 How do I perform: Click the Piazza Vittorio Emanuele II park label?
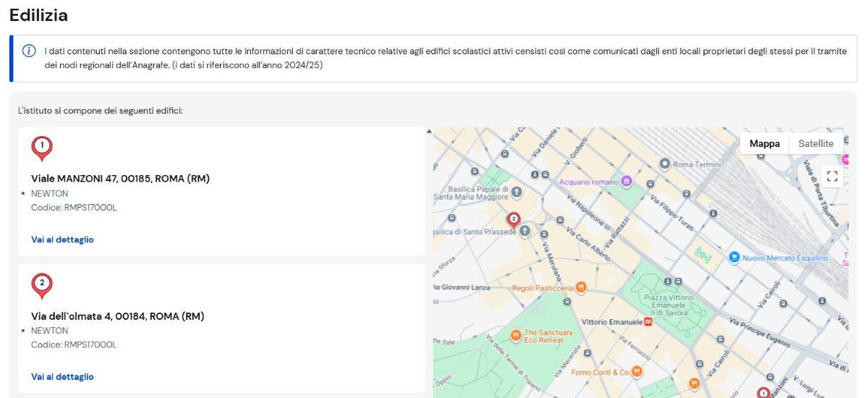[x=668, y=305]
